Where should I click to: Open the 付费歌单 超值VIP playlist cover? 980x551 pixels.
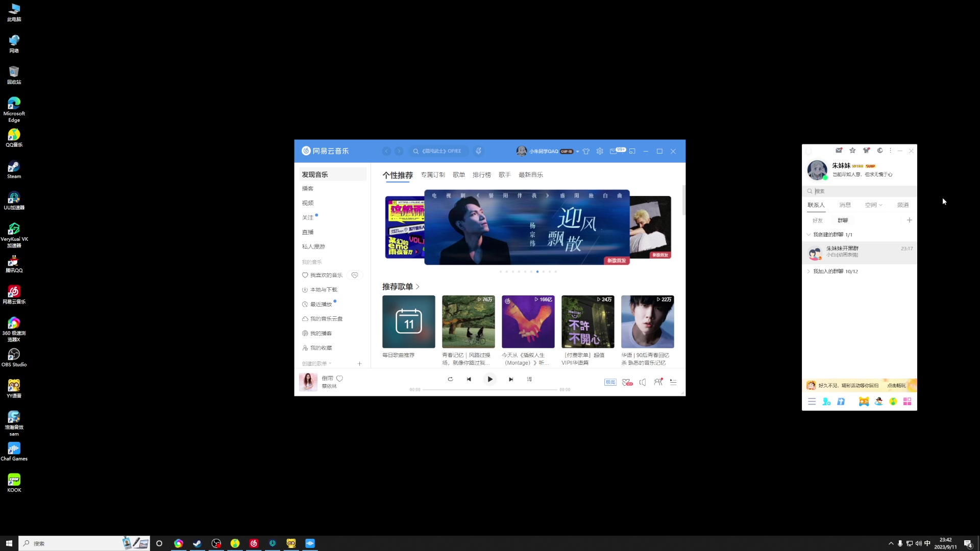pos(587,321)
